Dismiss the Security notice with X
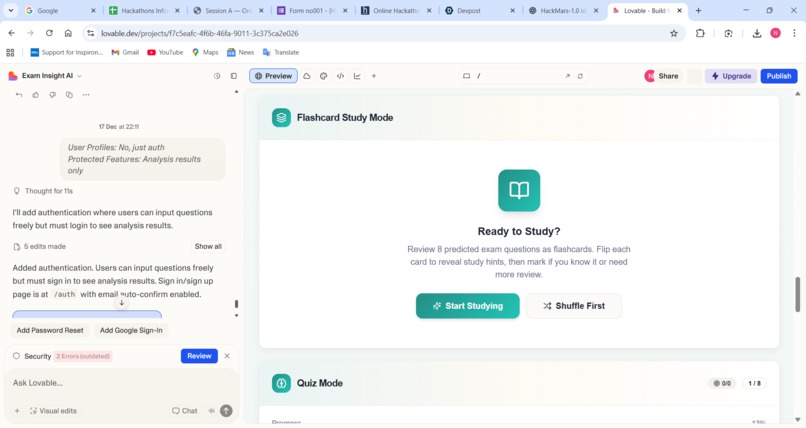Viewport: 806px width, 428px height. (x=227, y=356)
